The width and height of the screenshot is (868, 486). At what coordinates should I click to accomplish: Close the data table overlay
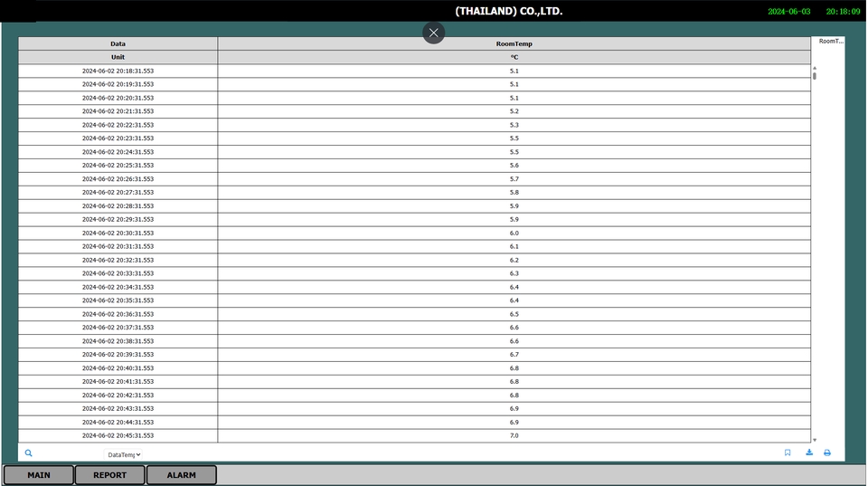pyautogui.click(x=433, y=33)
